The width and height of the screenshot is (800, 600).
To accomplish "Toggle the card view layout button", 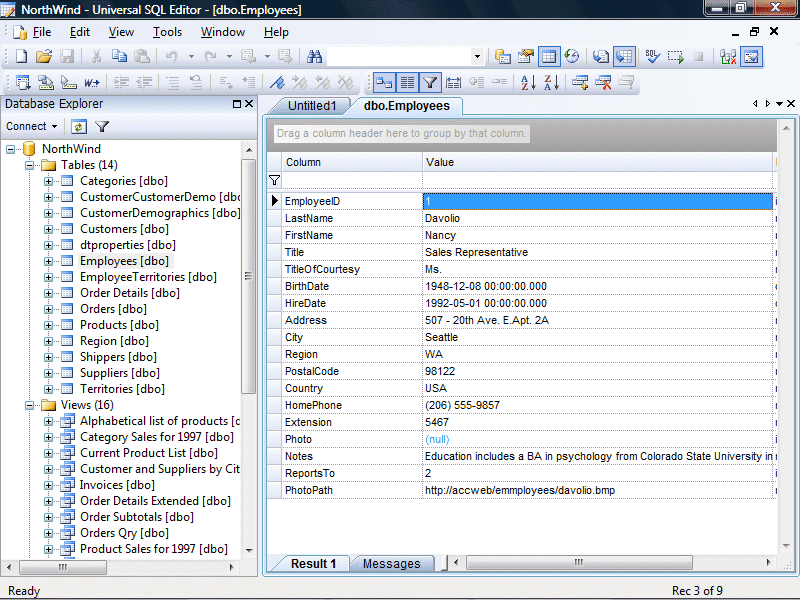I will pyautogui.click(x=383, y=83).
